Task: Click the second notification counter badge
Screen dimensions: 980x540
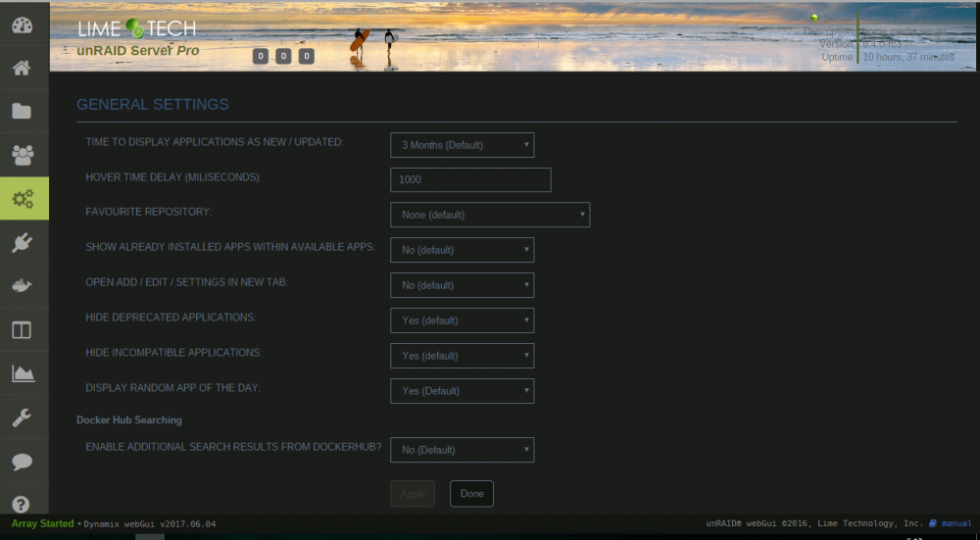Action: coord(283,57)
